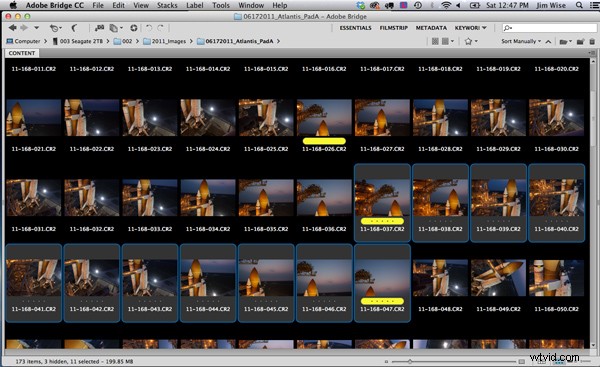The image size is (600, 367).
Task: Open the Sort Manually dropdown
Action: (521, 41)
